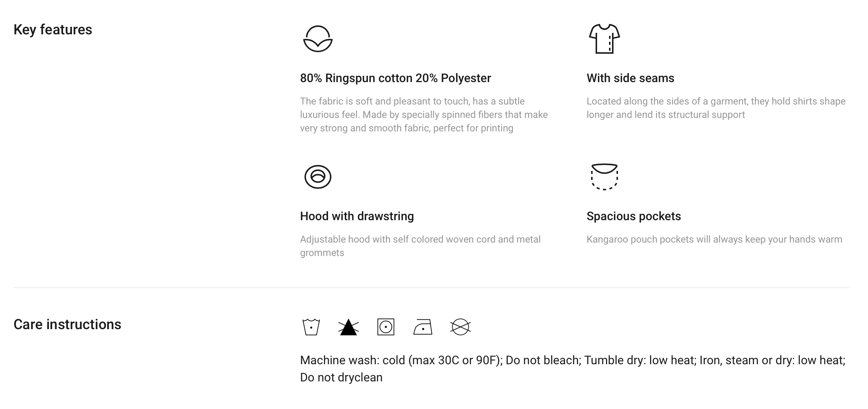This screenshot has width=868, height=409.
Task: Select the iron low heat icon
Action: [423, 327]
